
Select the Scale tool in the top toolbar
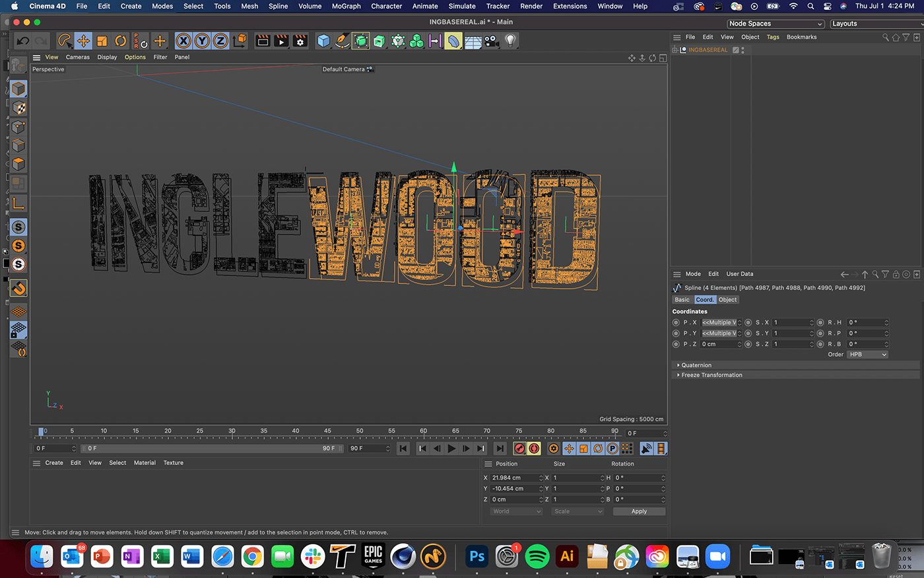click(x=102, y=41)
